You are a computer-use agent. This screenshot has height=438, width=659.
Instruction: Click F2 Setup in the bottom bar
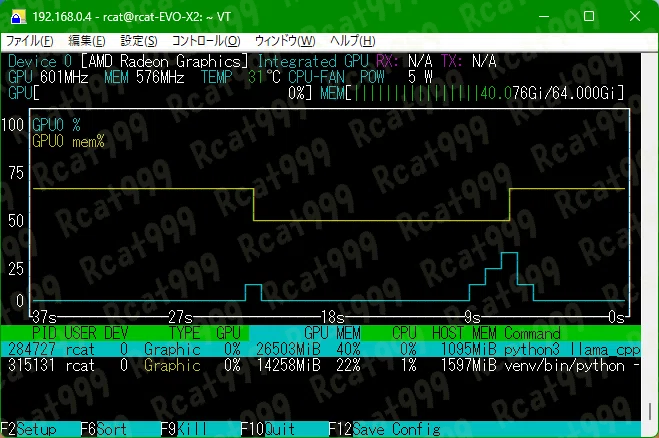pos(29,429)
